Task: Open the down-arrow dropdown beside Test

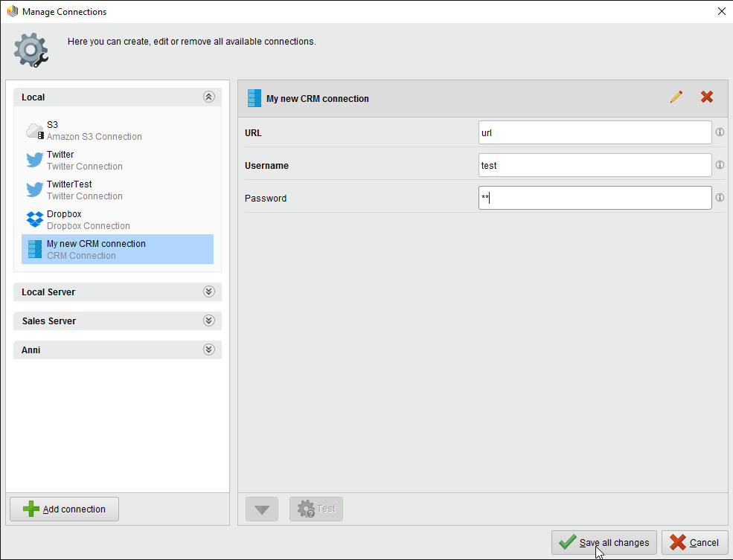Action: pos(262,509)
